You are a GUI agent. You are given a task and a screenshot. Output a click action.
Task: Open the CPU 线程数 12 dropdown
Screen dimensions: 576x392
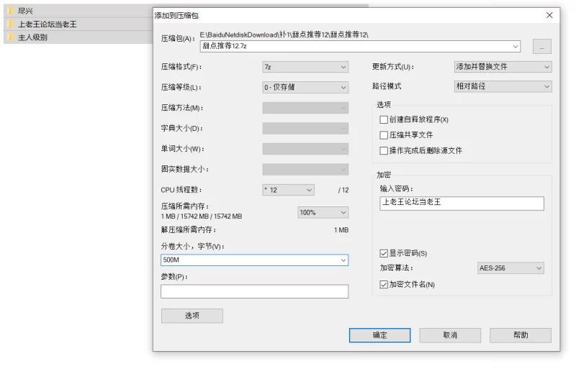[289, 190]
